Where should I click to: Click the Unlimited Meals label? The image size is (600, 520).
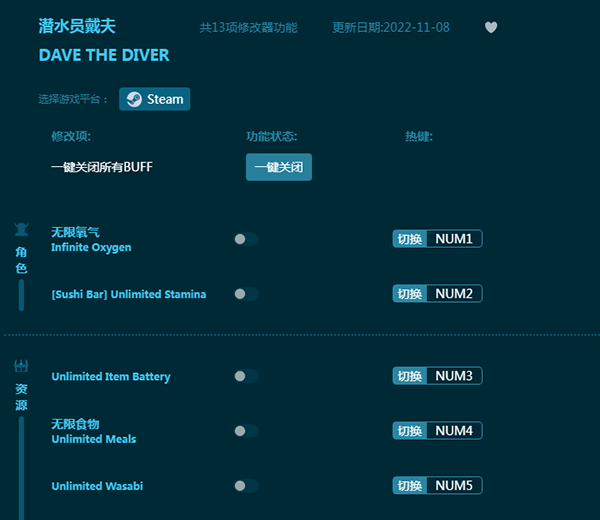click(94, 439)
